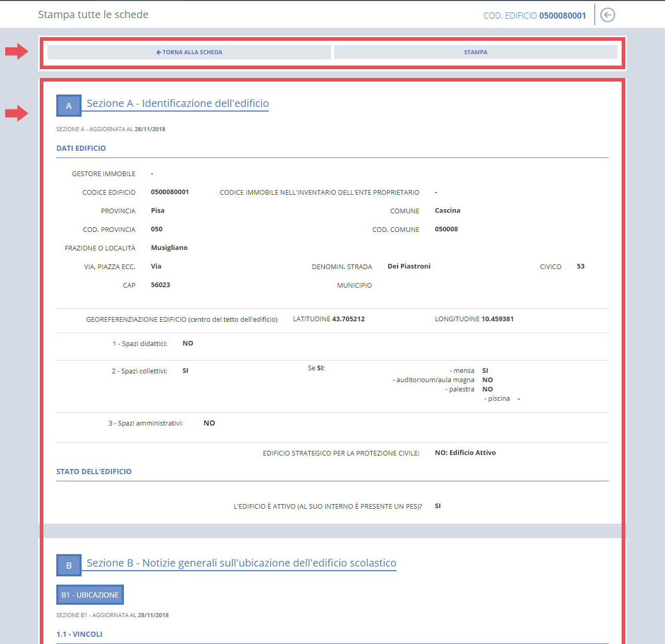Select the B1 - UBICAZIONE tab
Screen dimensions: 665x644
pyautogui.click(x=90, y=595)
